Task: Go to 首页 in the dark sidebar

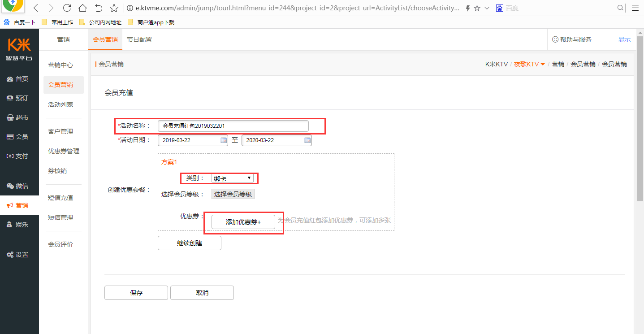Action: [18, 79]
